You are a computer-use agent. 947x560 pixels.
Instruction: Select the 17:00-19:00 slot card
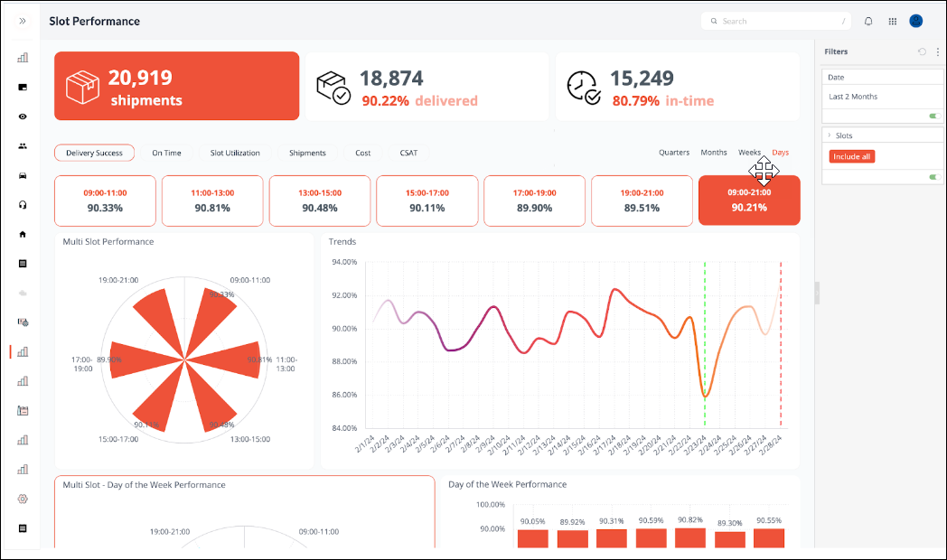[535, 201]
